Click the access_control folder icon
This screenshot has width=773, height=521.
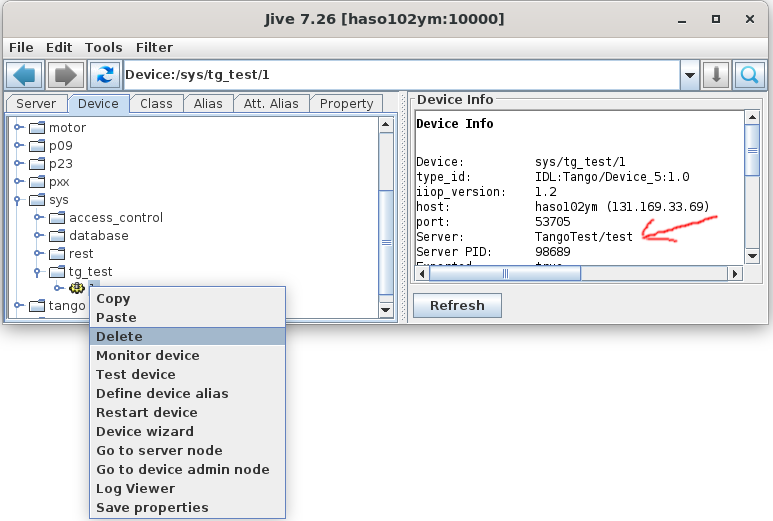[x=57, y=218]
